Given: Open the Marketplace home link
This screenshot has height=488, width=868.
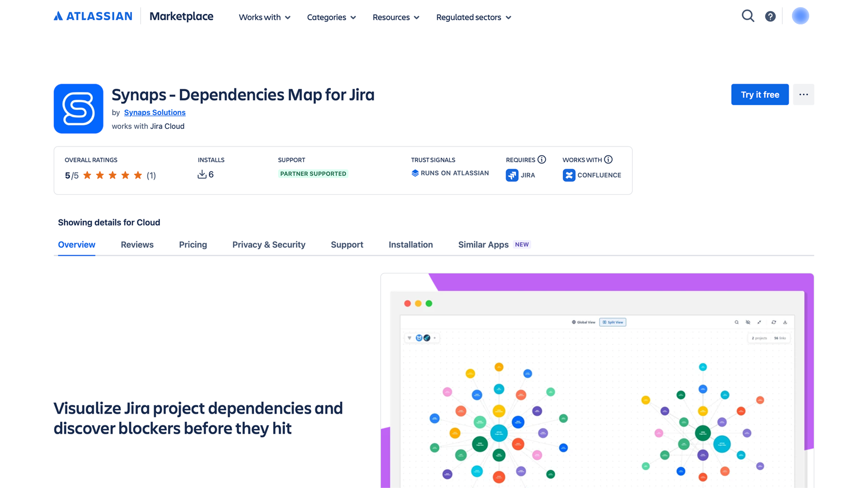Looking at the screenshot, I should (x=181, y=16).
